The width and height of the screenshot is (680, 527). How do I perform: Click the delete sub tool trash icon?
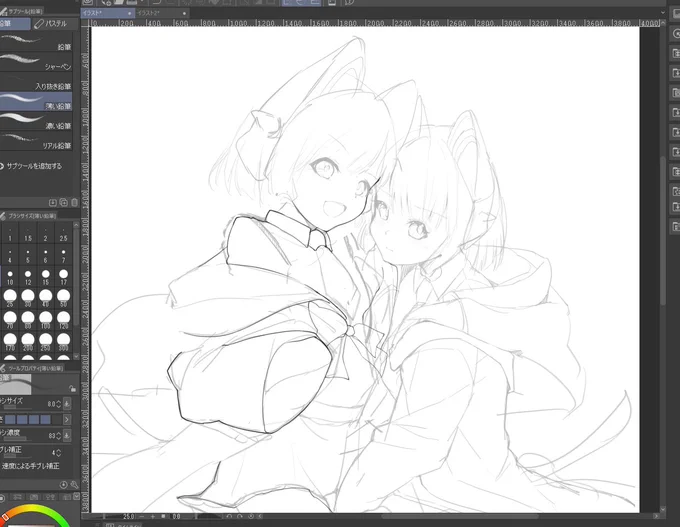click(74, 203)
